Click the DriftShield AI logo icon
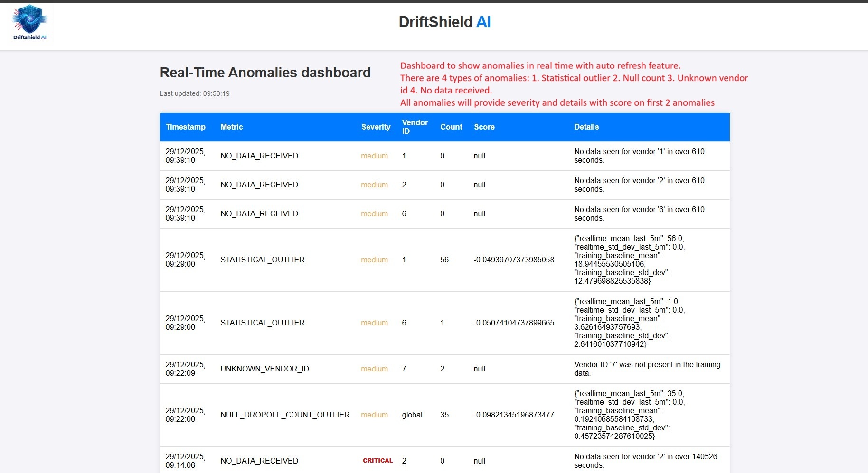 [x=30, y=22]
